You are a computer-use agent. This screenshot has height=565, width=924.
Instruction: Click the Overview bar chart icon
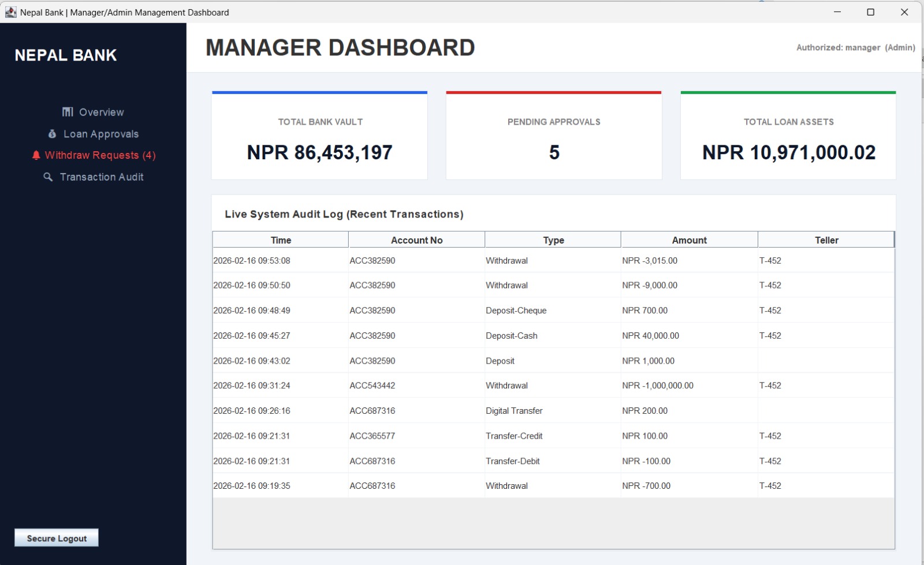pos(68,112)
